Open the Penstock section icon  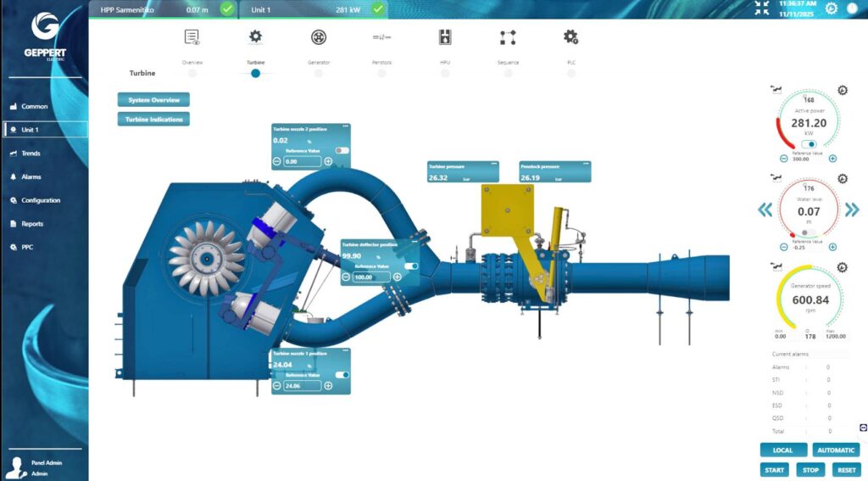click(x=381, y=37)
